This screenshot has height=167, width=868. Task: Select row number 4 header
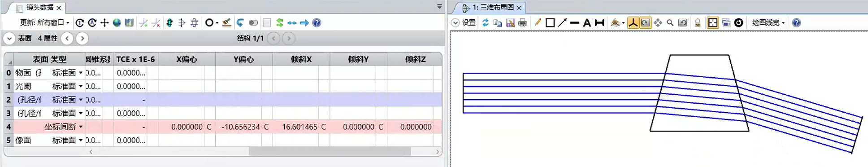click(x=9, y=127)
